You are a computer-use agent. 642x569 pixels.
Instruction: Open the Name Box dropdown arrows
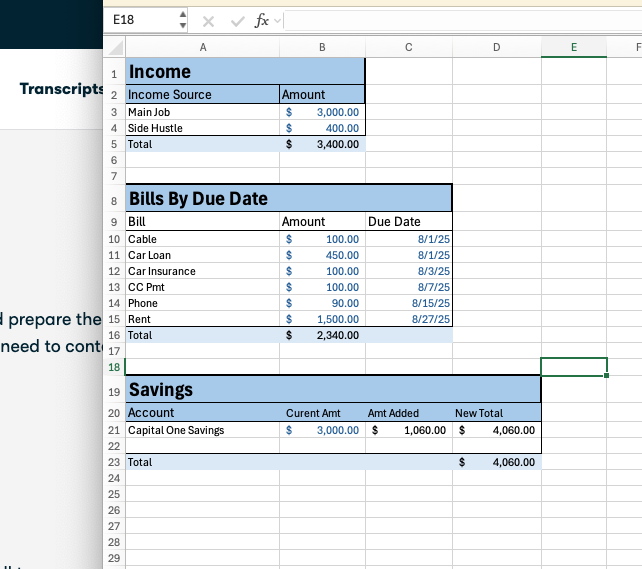click(183, 20)
